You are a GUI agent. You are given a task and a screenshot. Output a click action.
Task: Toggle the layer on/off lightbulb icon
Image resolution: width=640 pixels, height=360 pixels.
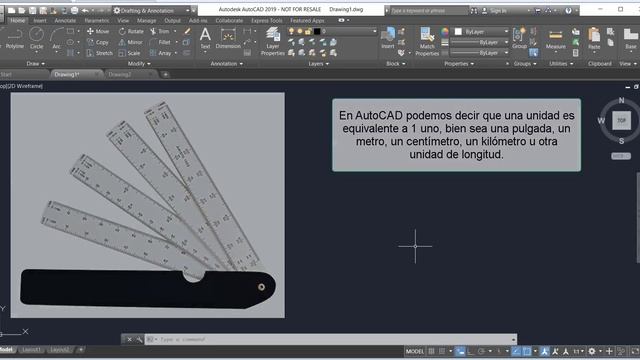291,31
